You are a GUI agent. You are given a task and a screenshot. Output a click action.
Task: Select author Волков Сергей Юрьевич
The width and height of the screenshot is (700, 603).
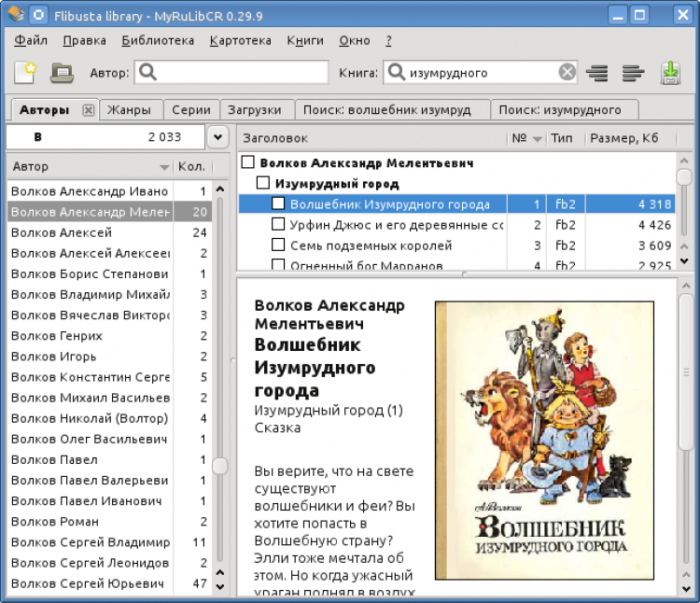[x=90, y=583]
